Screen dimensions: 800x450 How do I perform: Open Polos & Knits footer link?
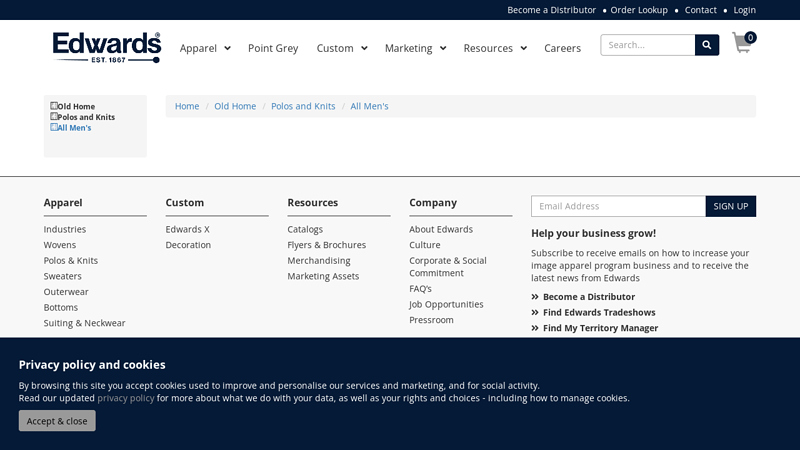click(x=70, y=261)
